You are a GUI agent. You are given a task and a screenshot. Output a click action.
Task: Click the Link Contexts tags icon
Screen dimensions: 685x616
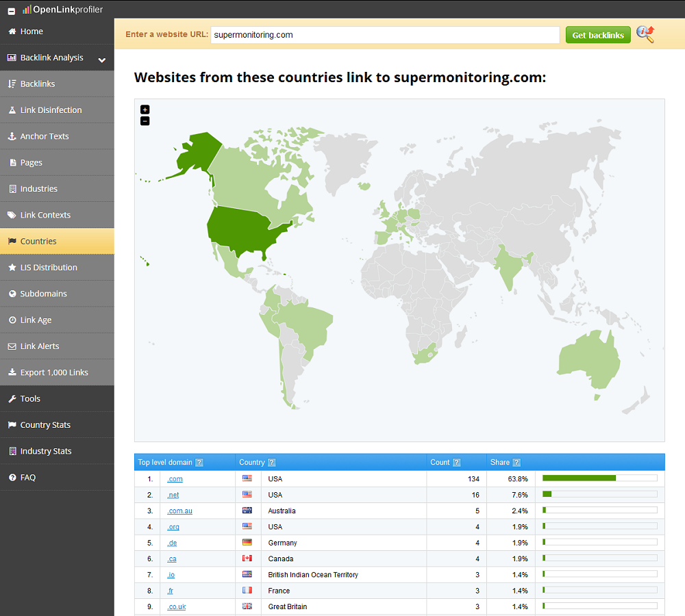click(x=12, y=215)
